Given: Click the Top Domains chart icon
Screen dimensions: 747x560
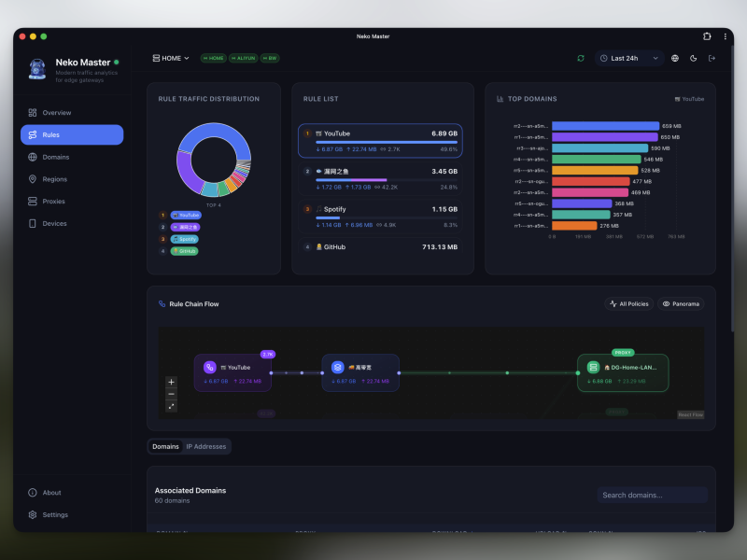Looking at the screenshot, I should point(500,99).
